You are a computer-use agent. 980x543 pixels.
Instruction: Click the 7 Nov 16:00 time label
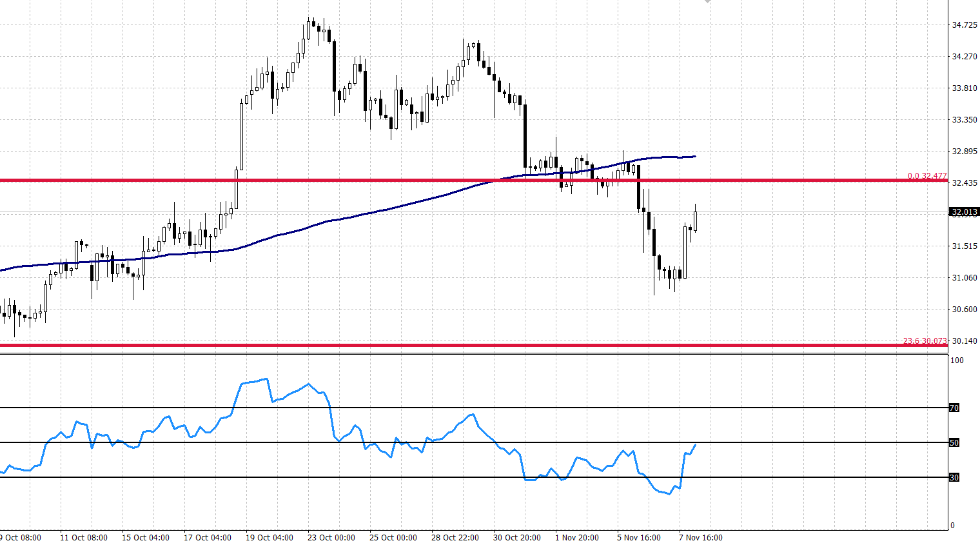701,538
